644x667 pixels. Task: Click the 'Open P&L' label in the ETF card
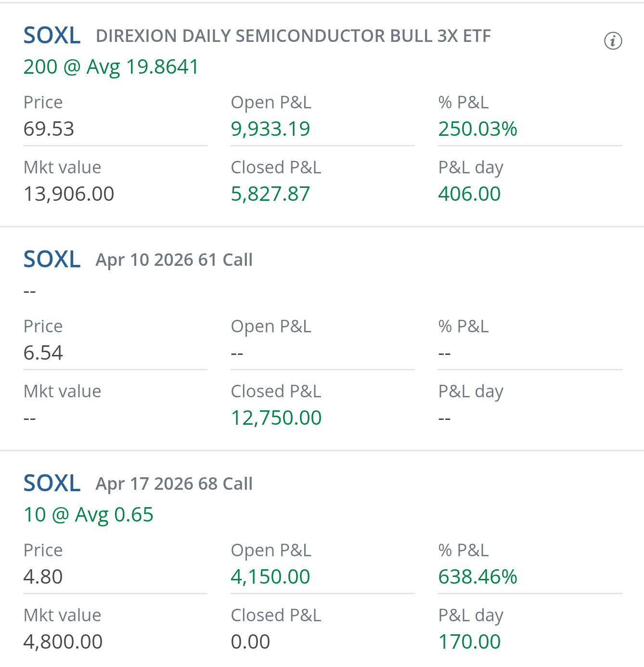pos(271,103)
